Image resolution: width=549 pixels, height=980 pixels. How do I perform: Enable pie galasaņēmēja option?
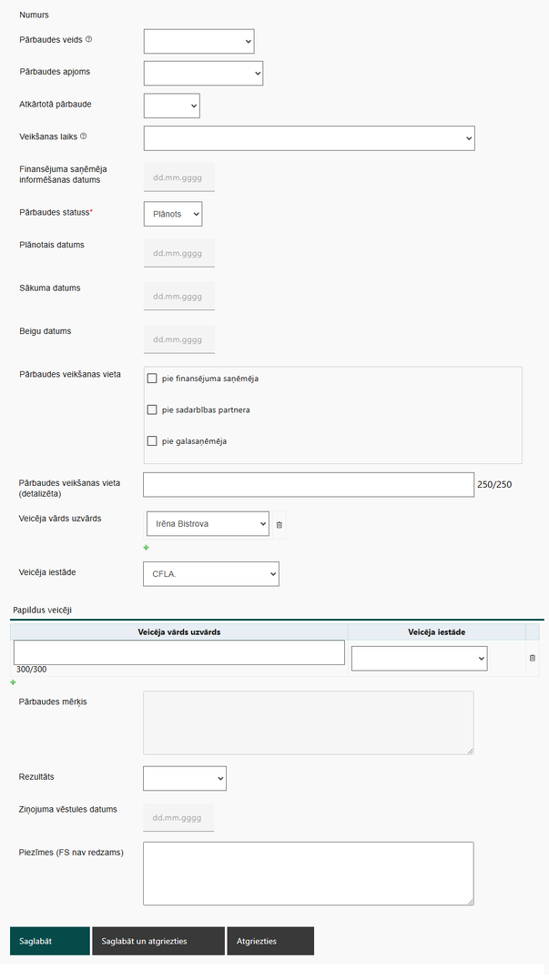(152, 441)
